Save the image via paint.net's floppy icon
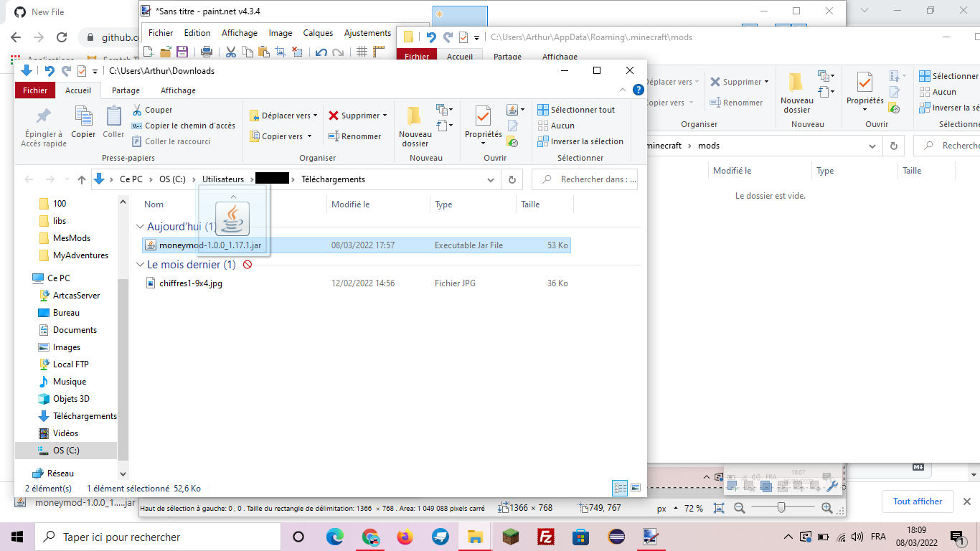The height and width of the screenshot is (551, 980). (x=182, y=52)
